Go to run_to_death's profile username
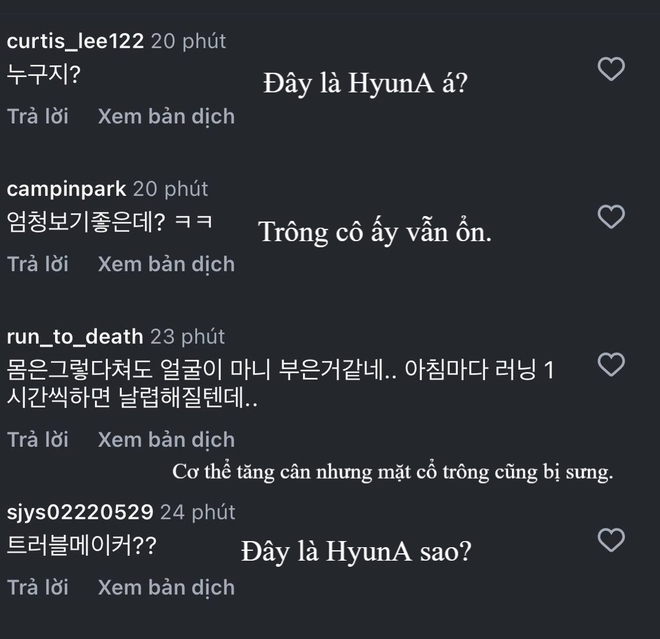The height and width of the screenshot is (639, 660). click(x=75, y=336)
